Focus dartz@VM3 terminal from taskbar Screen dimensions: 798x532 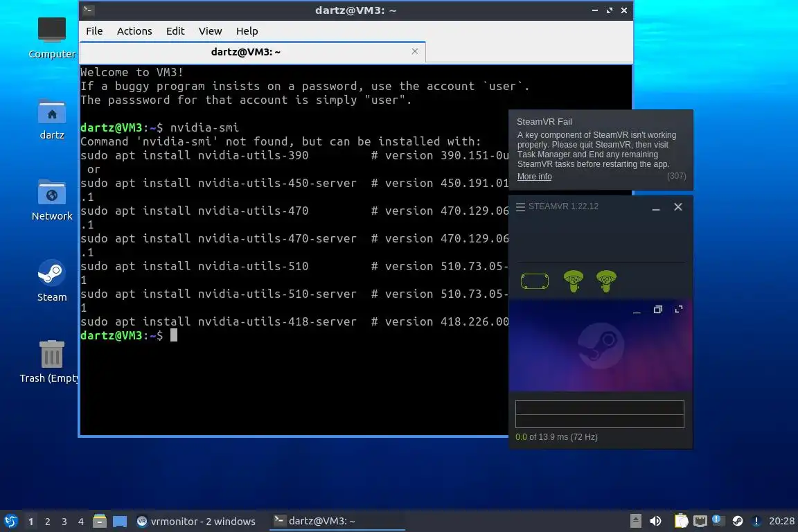(337, 522)
